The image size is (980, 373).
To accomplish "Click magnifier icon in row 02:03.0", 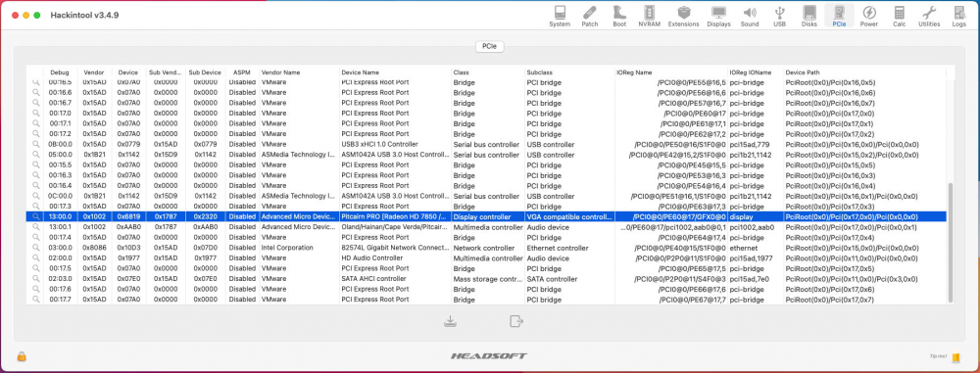I will coord(35,279).
